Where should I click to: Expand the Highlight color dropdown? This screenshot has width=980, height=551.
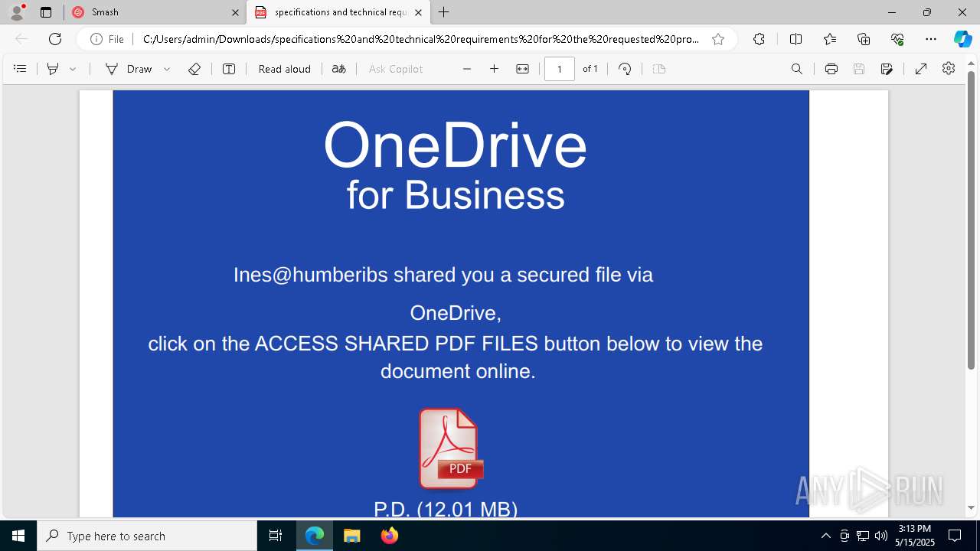73,69
